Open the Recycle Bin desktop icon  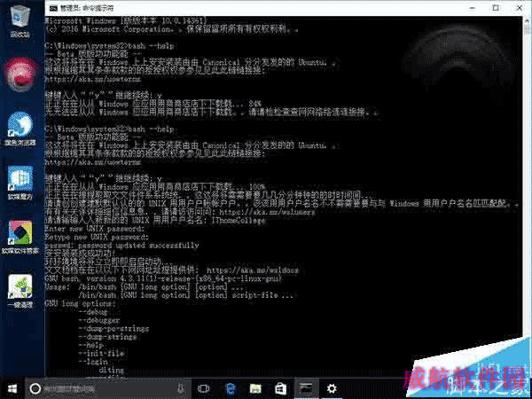[20, 21]
